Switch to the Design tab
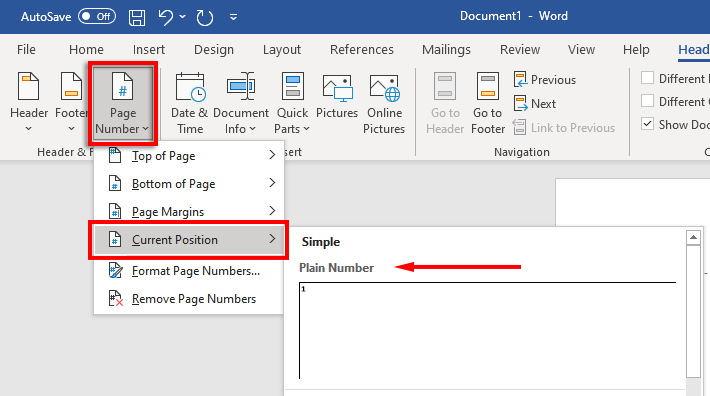Viewport: 710px width, 396px height. tap(214, 49)
